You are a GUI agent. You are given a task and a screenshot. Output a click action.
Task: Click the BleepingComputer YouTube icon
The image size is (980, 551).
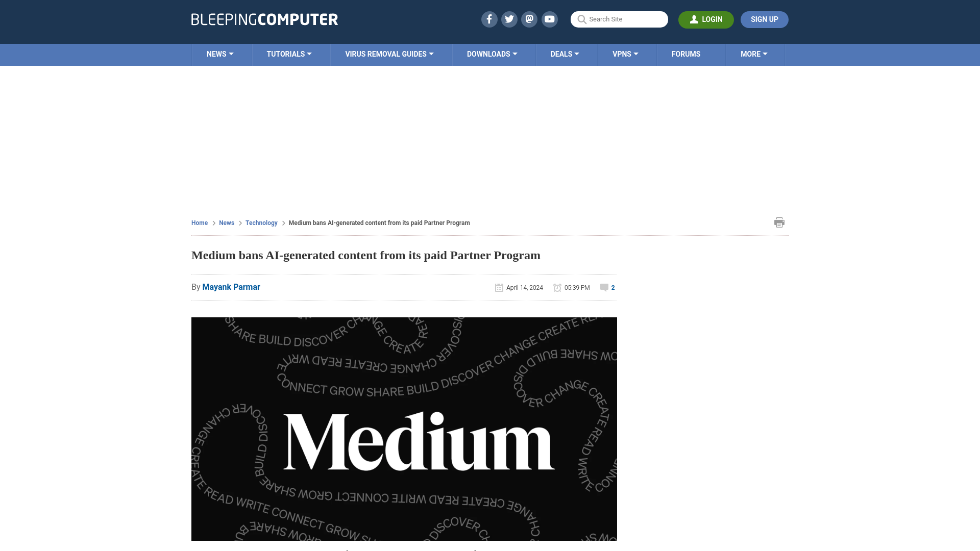[x=549, y=19]
